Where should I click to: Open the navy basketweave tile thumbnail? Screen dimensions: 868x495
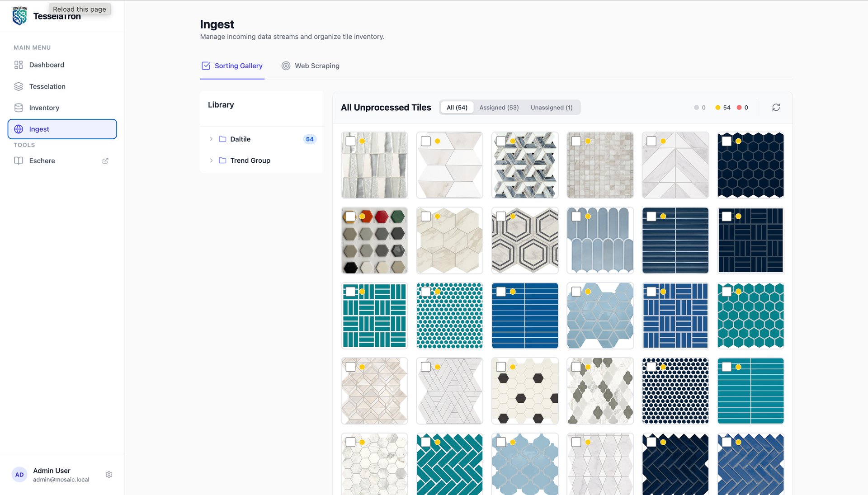pyautogui.click(x=750, y=240)
